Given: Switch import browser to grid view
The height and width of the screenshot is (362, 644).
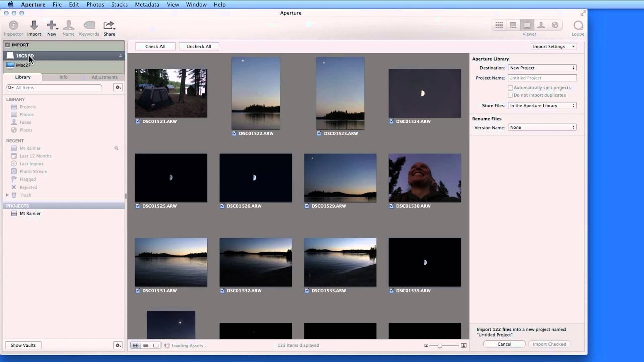Looking at the screenshot, I should pyautogui.click(x=135, y=345).
